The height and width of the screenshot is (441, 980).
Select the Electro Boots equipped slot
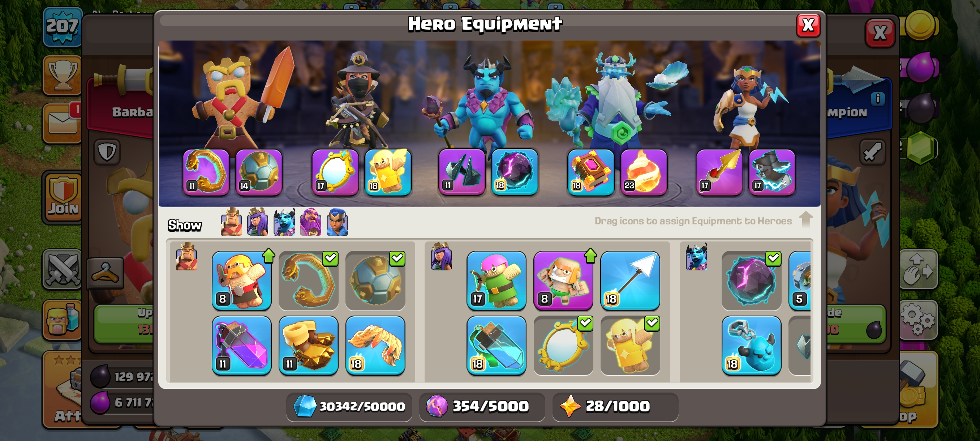[x=772, y=172]
